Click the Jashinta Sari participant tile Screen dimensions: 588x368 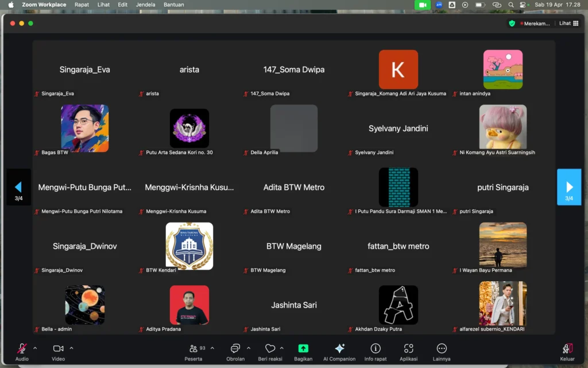click(x=294, y=305)
